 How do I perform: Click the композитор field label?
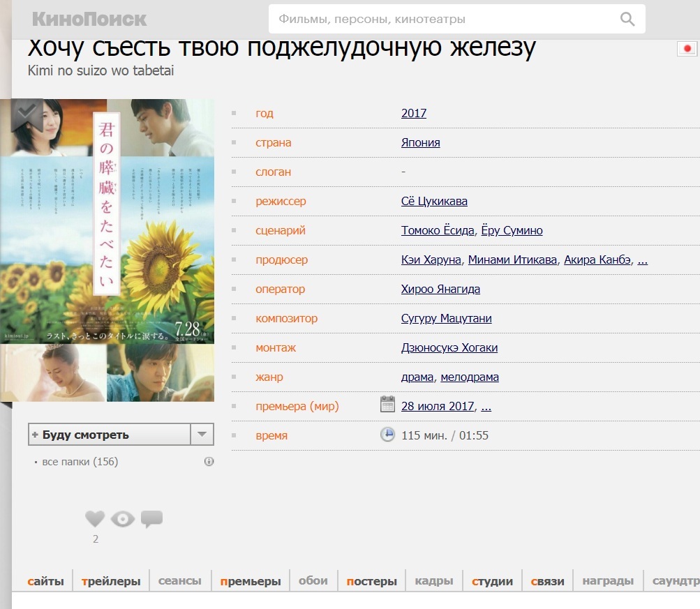(x=287, y=319)
